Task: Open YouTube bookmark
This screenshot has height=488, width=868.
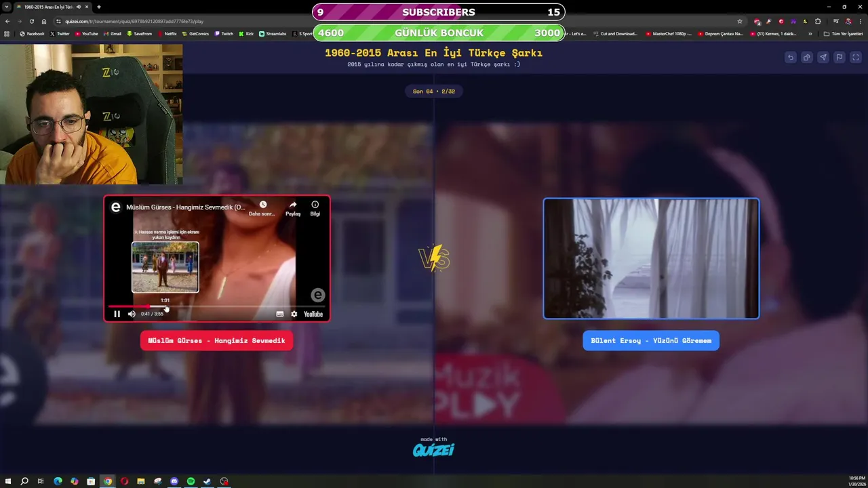Action: coord(86,33)
